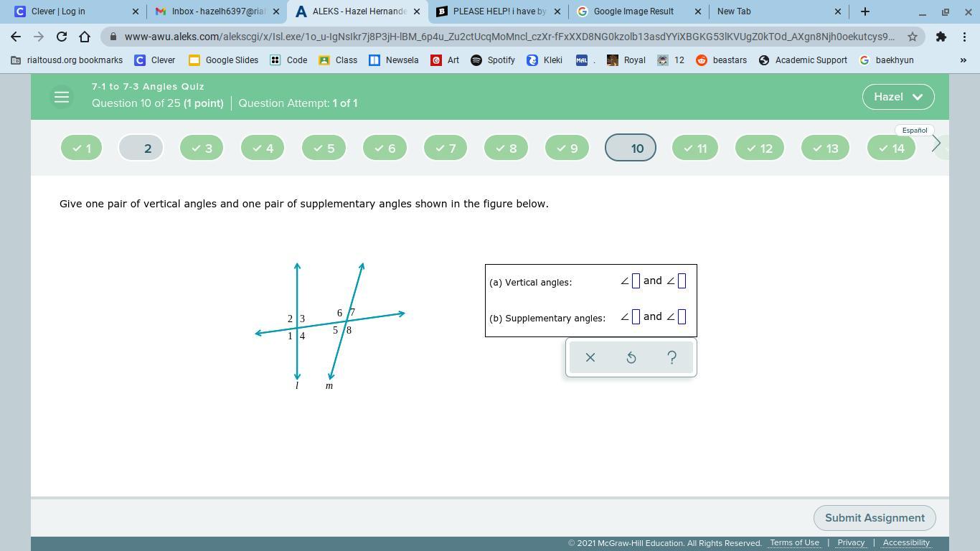Jump to question 5
Image resolution: width=980 pixels, height=551 pixels.
[x=324, y=149]
